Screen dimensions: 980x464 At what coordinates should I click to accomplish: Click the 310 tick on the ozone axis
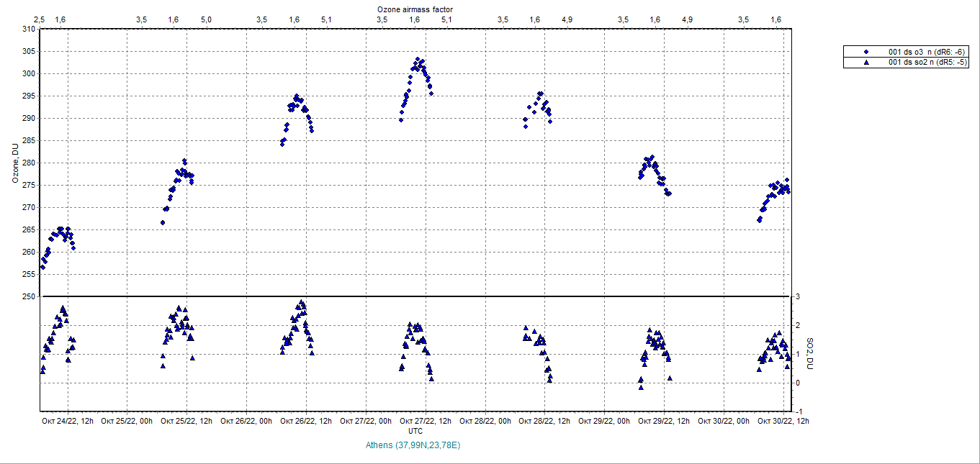click(28, 29)
